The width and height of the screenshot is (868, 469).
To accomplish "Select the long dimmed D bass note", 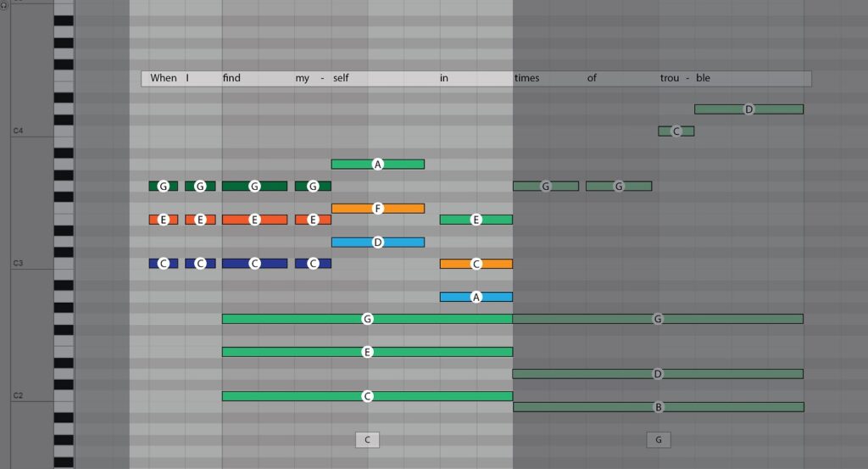I will click(x=658, y=374).
